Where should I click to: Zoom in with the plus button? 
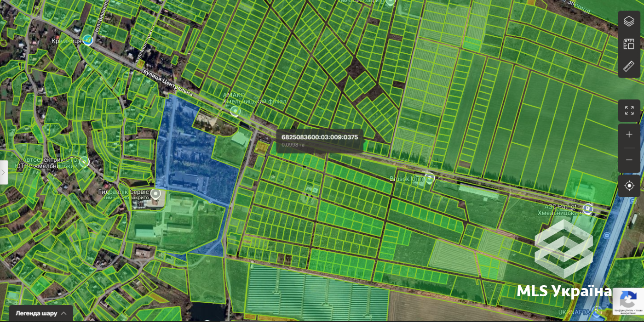(629, 135)
